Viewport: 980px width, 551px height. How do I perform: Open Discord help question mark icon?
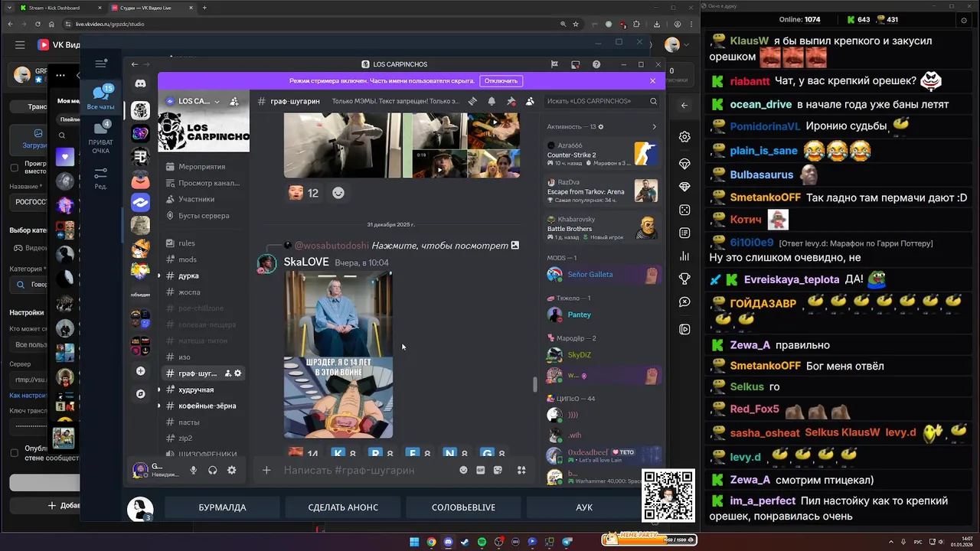point(596,64)
